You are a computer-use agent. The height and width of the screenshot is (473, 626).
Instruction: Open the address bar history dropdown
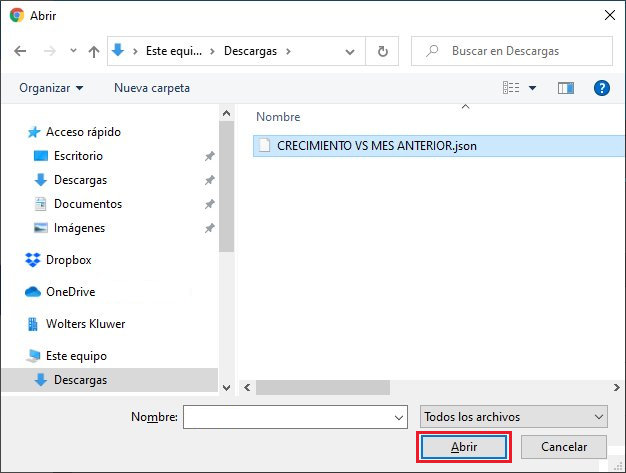coord(350,51)
